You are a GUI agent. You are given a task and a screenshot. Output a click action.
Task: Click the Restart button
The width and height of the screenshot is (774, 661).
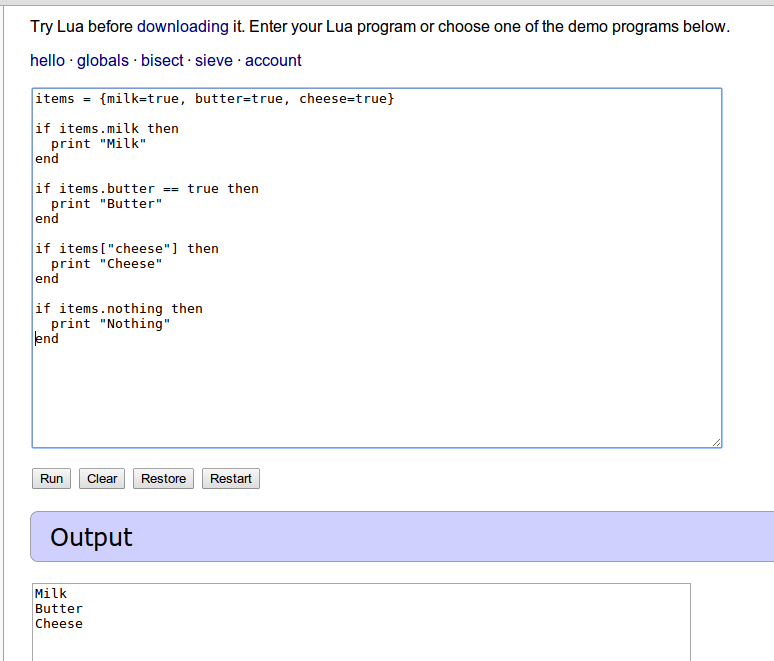pos(231,478)
